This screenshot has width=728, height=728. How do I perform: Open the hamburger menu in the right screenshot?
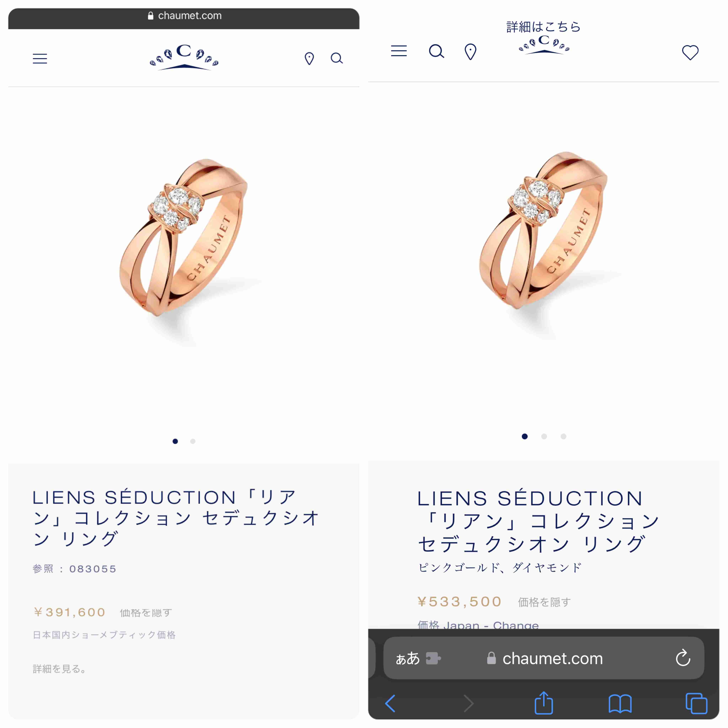pos(399,51)
